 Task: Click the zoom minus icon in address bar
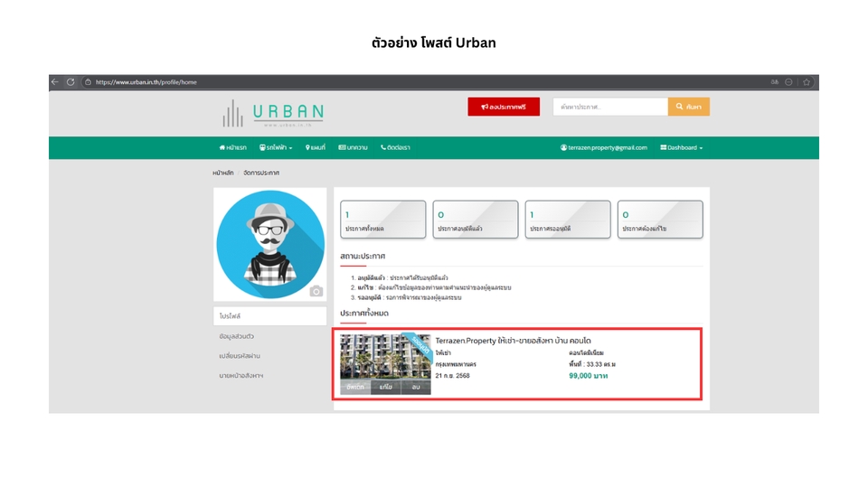788,82
